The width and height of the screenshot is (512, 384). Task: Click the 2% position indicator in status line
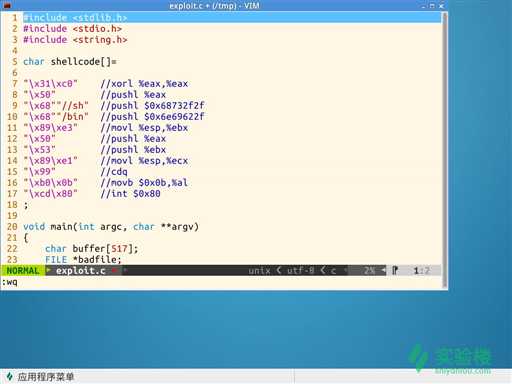(369, 270)
